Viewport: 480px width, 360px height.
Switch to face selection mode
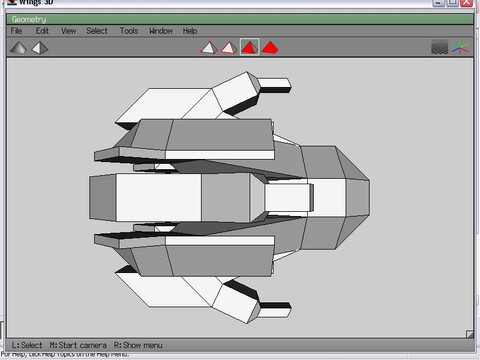tap(249, 47)
